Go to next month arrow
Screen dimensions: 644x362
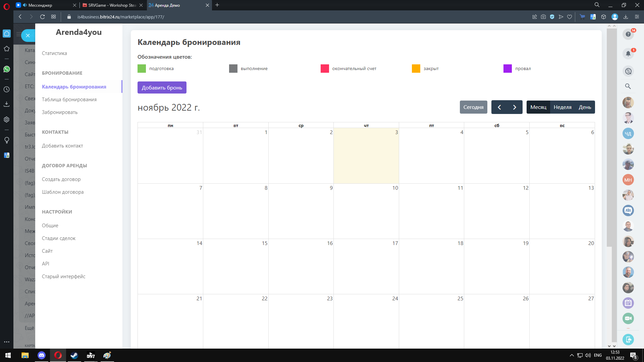[x=515, y=107]
